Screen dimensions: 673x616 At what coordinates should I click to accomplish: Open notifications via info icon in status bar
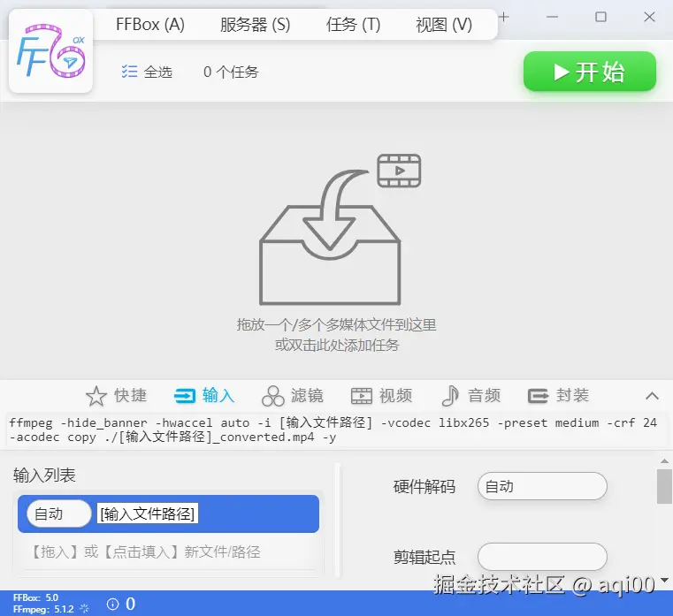112,604
